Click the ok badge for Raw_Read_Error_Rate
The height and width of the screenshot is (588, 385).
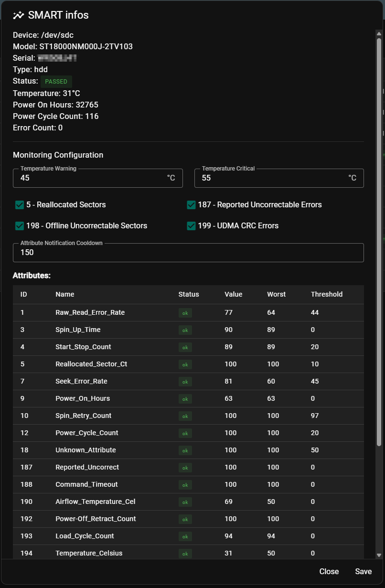click(185, 313)
